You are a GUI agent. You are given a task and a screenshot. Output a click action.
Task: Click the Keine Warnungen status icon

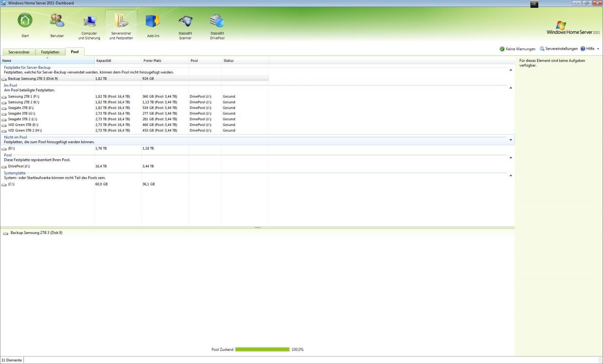click(502, 49)
